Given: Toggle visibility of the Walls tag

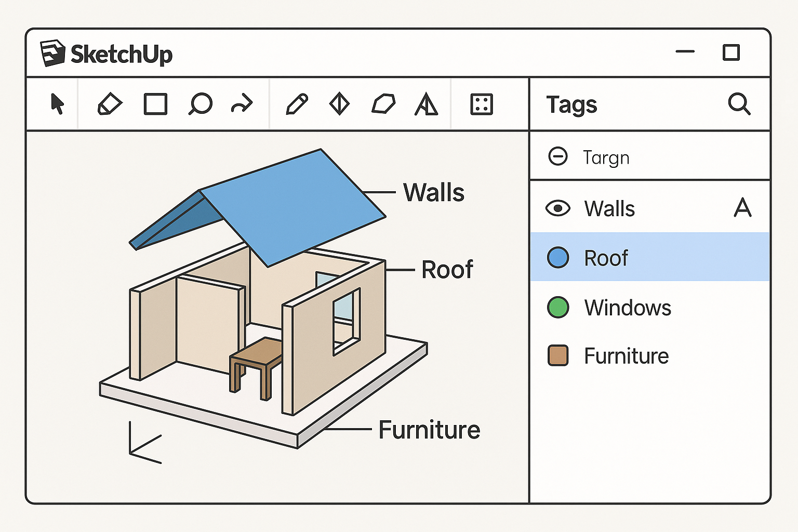Looking at the screenshot, I should tap(558, 208).
